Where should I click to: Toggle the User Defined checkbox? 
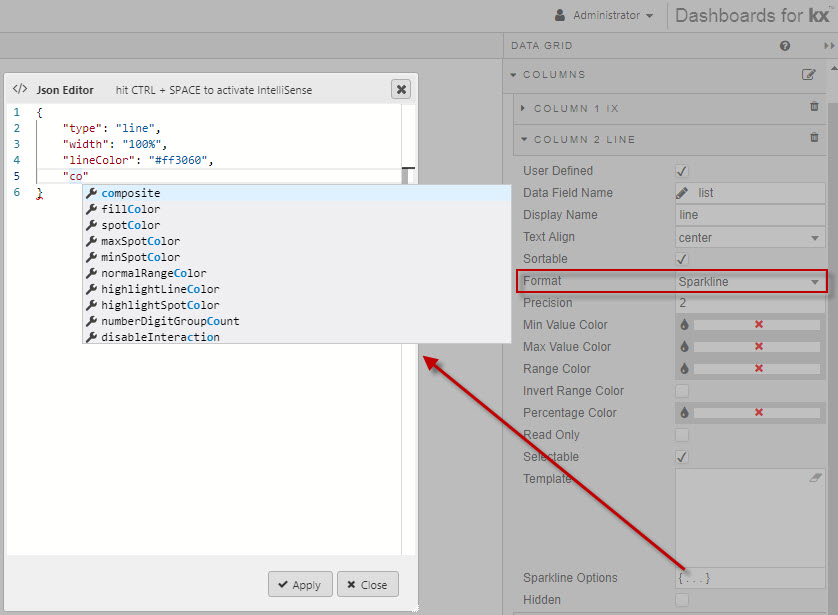[x=682, y=171]
